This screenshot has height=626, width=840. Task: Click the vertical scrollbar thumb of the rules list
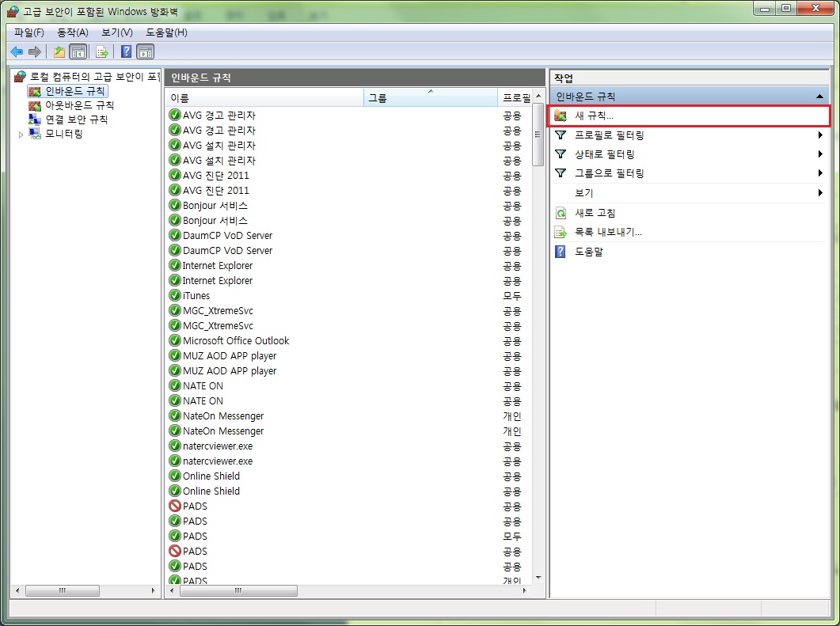[538, 134]
